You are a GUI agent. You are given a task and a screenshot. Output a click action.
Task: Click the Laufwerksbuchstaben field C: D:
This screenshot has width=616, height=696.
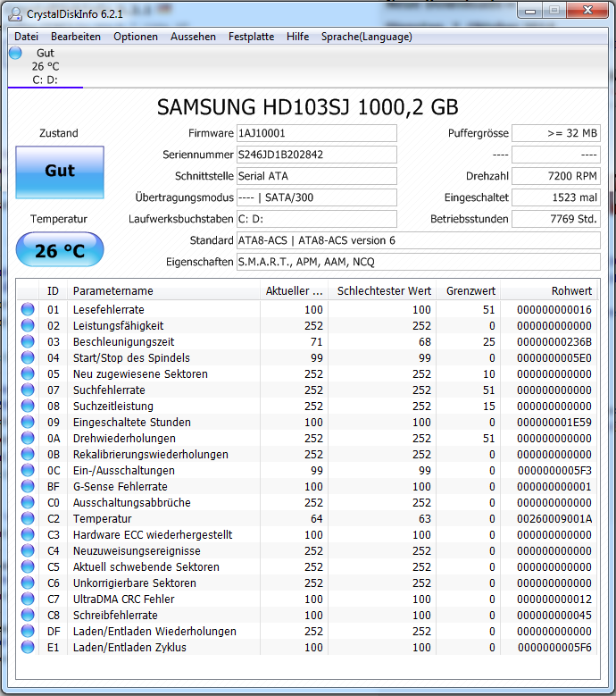tap(317, 219)
